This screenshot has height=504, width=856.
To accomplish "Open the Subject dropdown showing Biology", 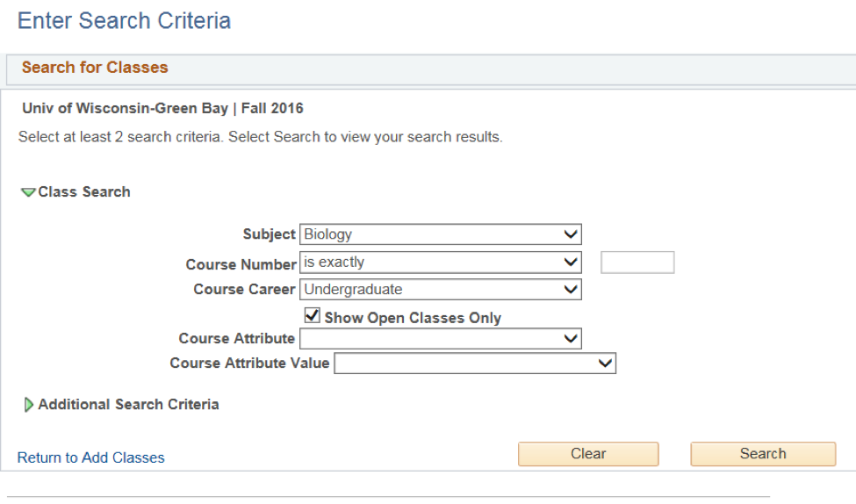I will point(441,234).
